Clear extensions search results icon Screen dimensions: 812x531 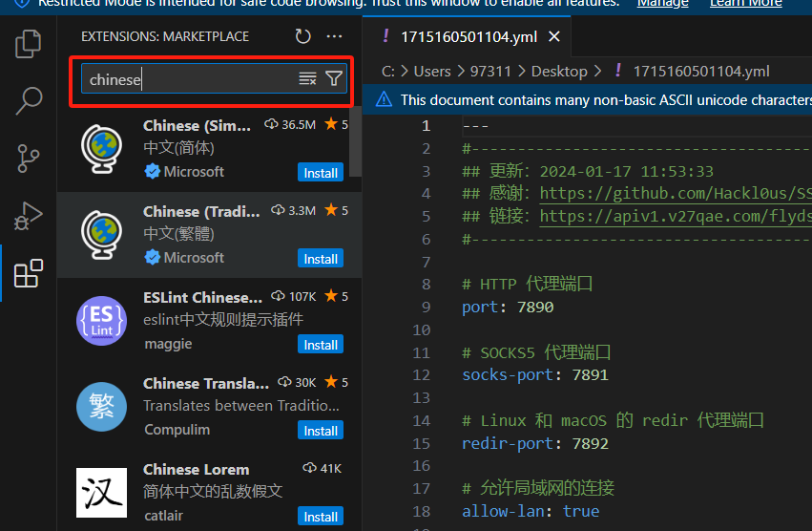307,79
